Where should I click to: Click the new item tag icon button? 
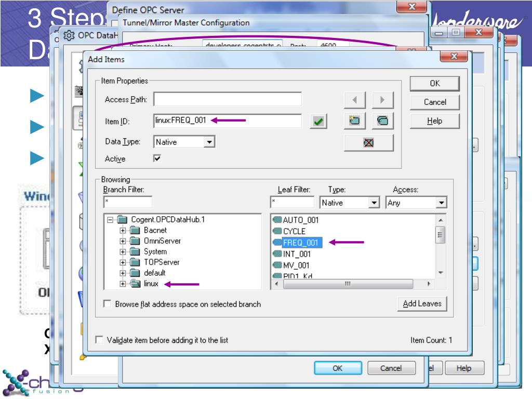[382, 121]
